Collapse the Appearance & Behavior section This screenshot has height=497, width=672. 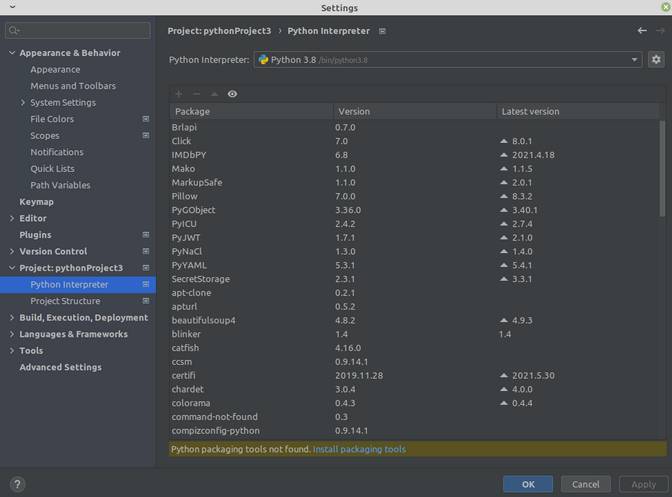[x=12, y=53]
